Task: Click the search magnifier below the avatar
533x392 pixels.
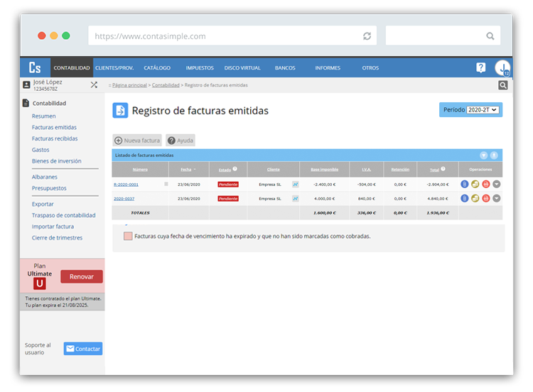Action: pos(502,85)
